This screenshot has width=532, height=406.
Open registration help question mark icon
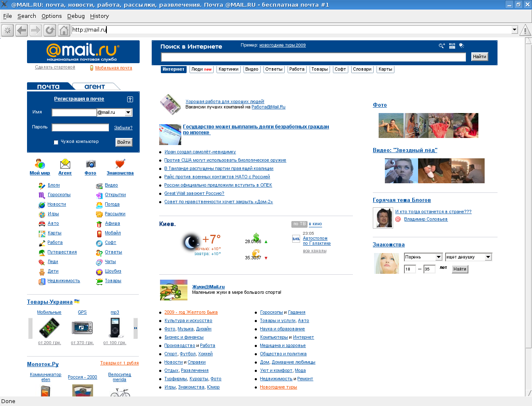point(130,99)
